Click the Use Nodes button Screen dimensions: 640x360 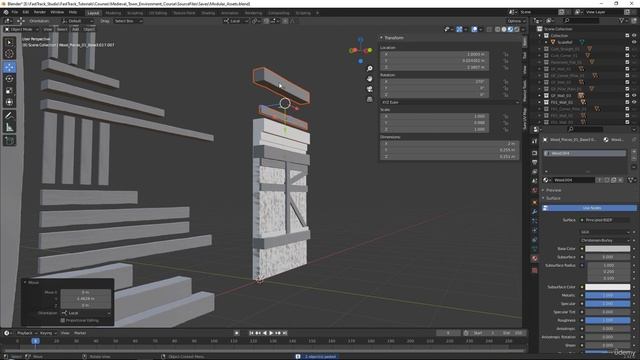click(589, 208)
